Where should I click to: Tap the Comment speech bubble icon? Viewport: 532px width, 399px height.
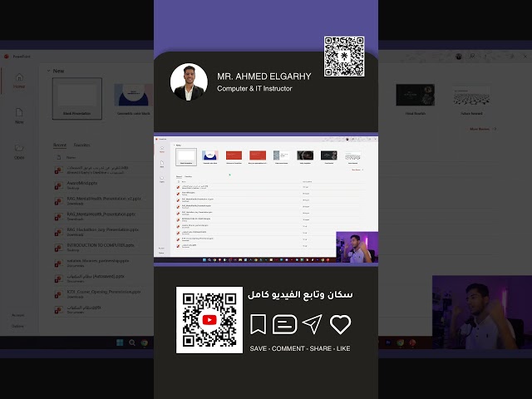284,324
